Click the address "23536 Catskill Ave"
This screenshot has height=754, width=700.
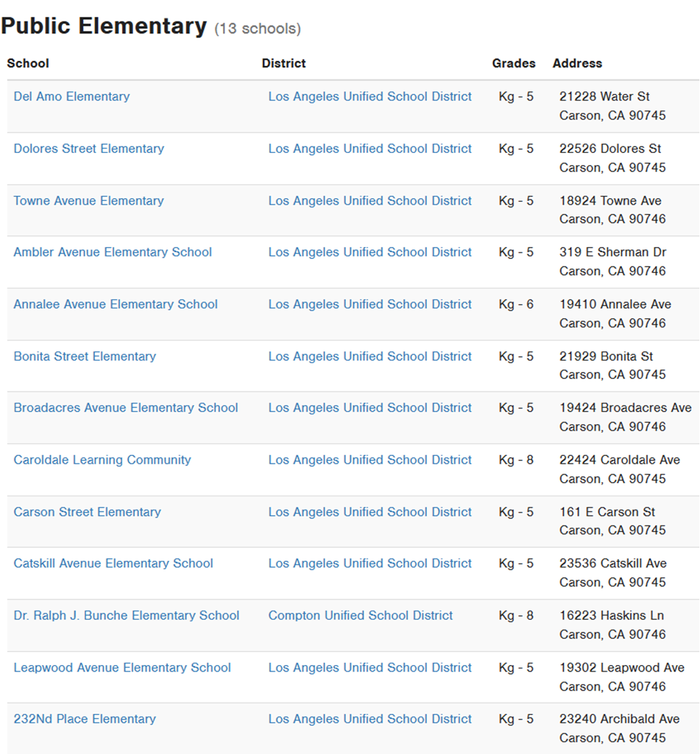(x=613, y=564)
